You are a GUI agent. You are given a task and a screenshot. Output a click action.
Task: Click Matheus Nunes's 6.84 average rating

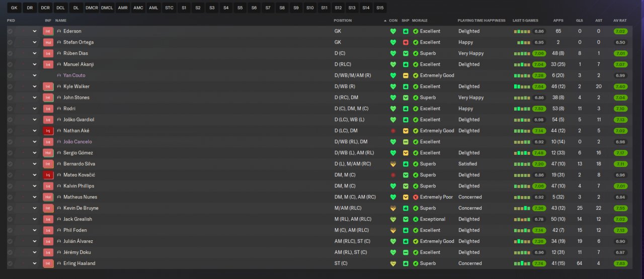pyautogui.click(x=620, y=197)
